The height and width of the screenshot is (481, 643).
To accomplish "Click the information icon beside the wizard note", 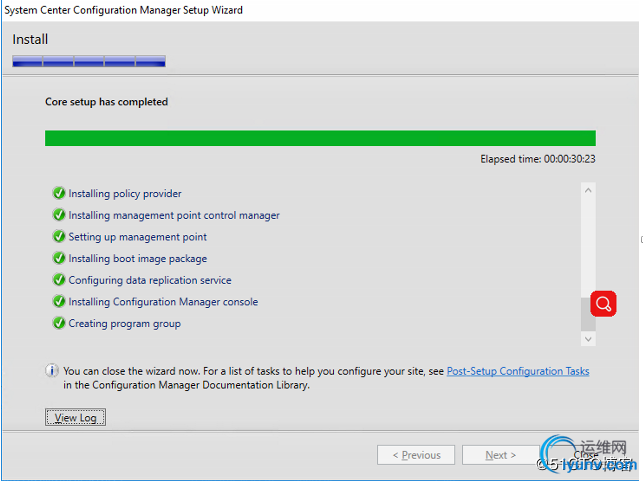I will point(52,370).
